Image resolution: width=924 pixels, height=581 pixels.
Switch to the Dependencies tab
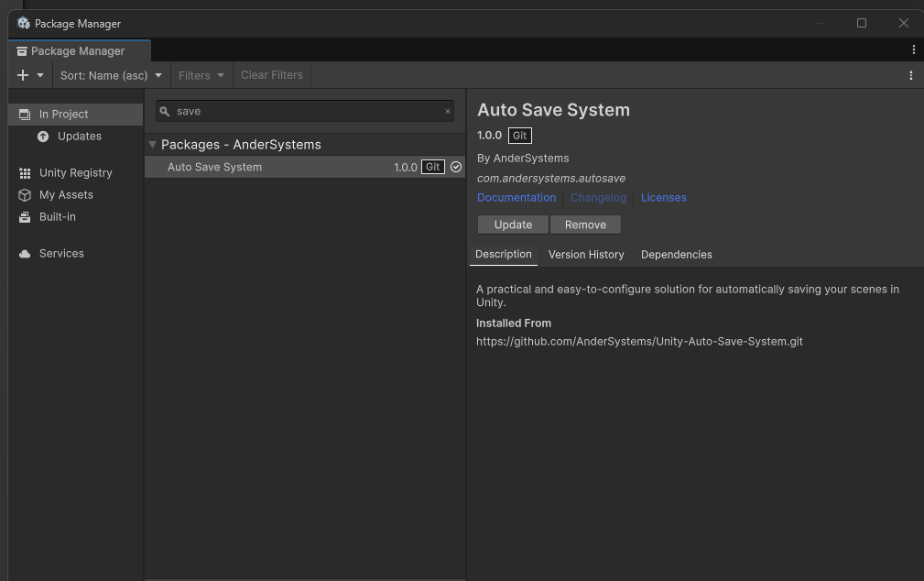pyautogui.click(x=677, y=254)
